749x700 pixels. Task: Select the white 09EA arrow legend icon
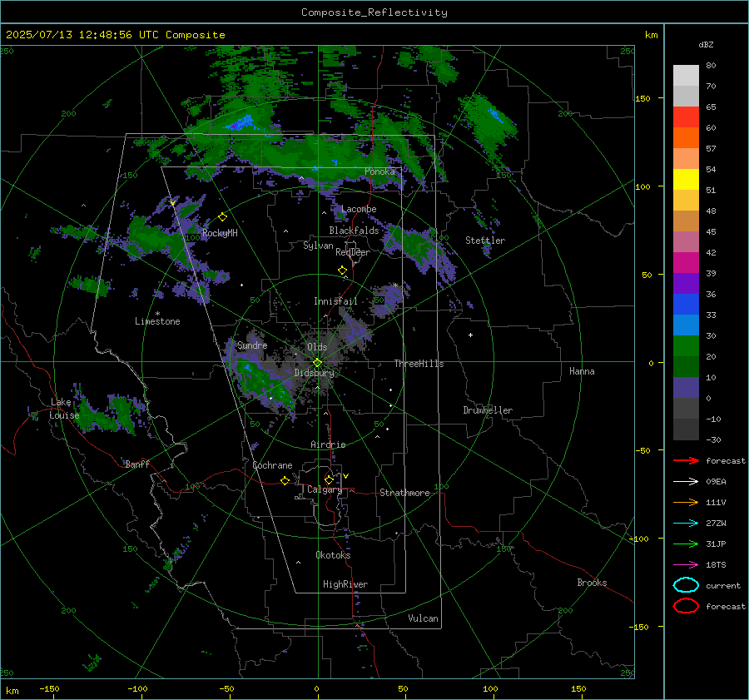pos(686,481)
